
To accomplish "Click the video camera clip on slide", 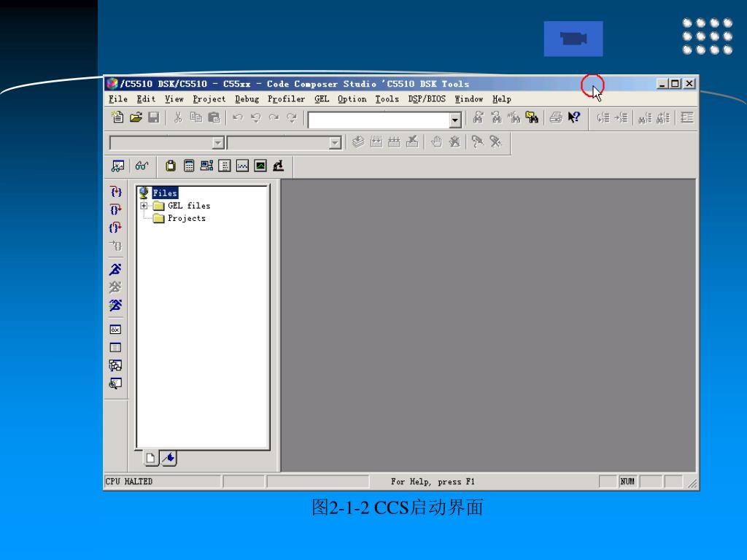I will (x=573, y=39).
